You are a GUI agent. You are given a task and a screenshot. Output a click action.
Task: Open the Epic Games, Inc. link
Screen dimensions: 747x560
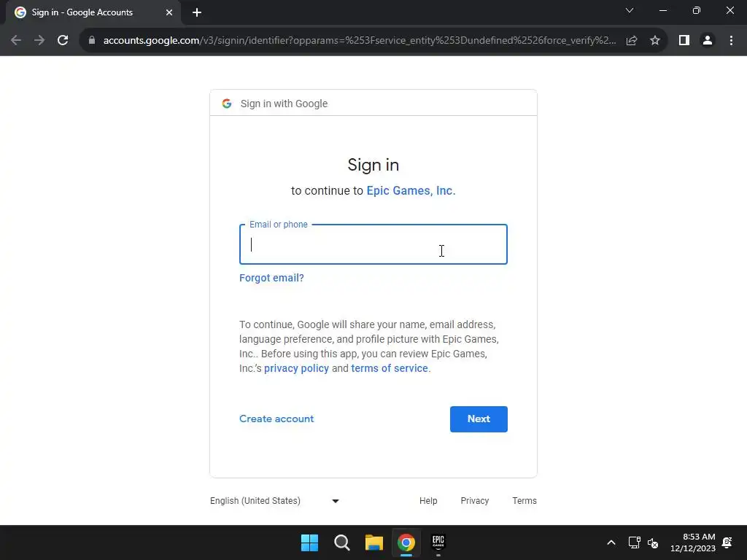411,190
